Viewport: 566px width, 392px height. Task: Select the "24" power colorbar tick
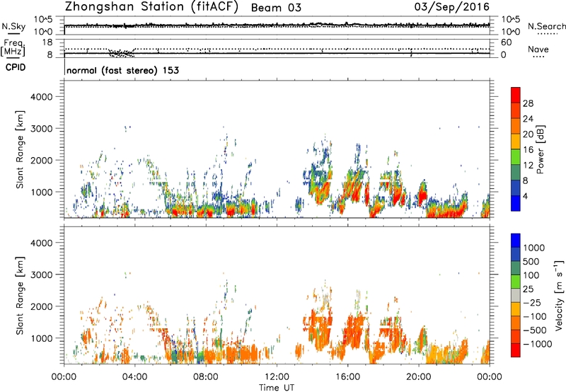click(x=528, y=119)
